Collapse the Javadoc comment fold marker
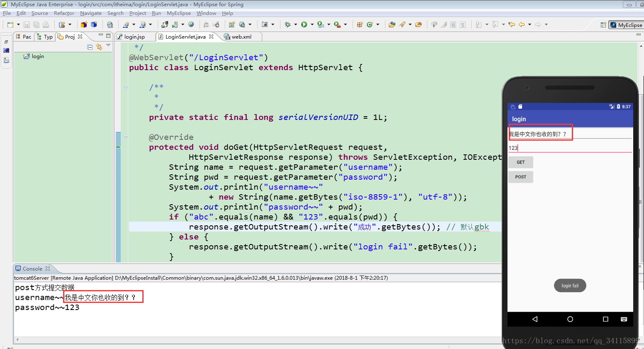The width and height of the screenshot is (644, 349). pos(126,87)
